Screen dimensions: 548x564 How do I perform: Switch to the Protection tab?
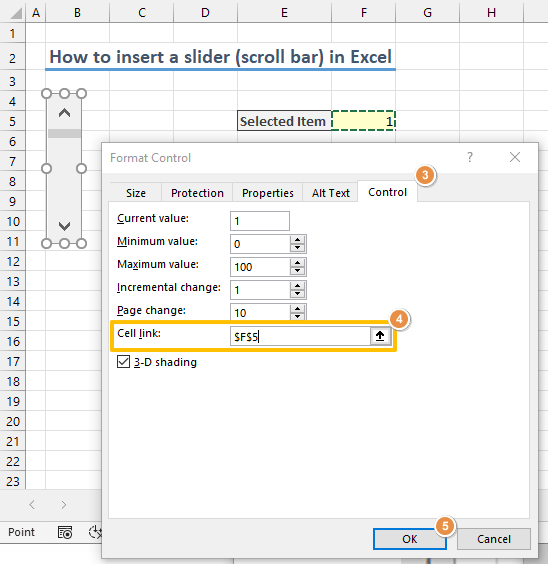197,193
